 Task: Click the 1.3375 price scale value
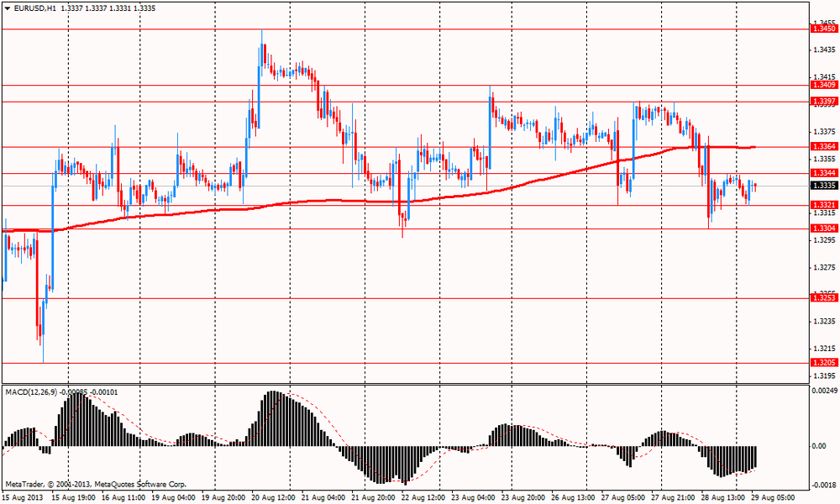click(825, 131)
